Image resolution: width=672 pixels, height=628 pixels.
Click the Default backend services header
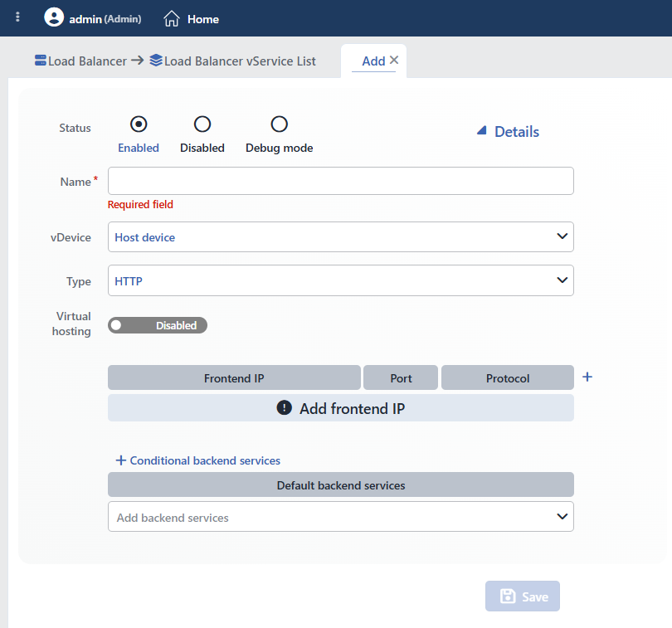point(341,484)
